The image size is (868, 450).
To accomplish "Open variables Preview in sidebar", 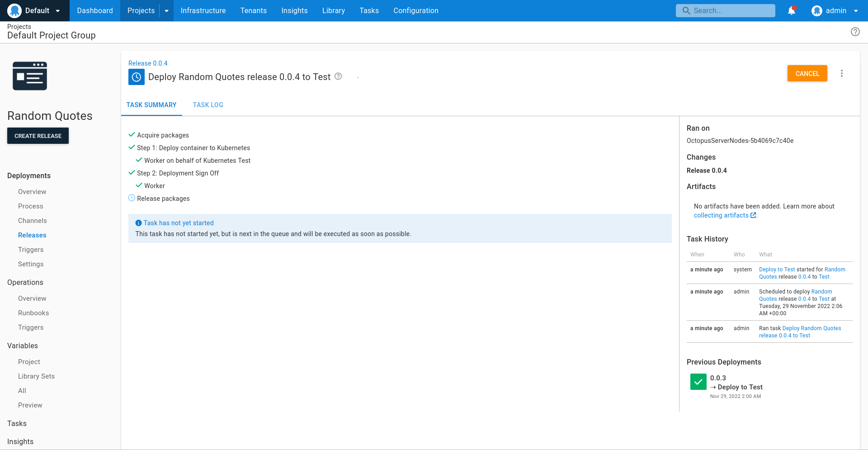I will click(x=30, y=405).
